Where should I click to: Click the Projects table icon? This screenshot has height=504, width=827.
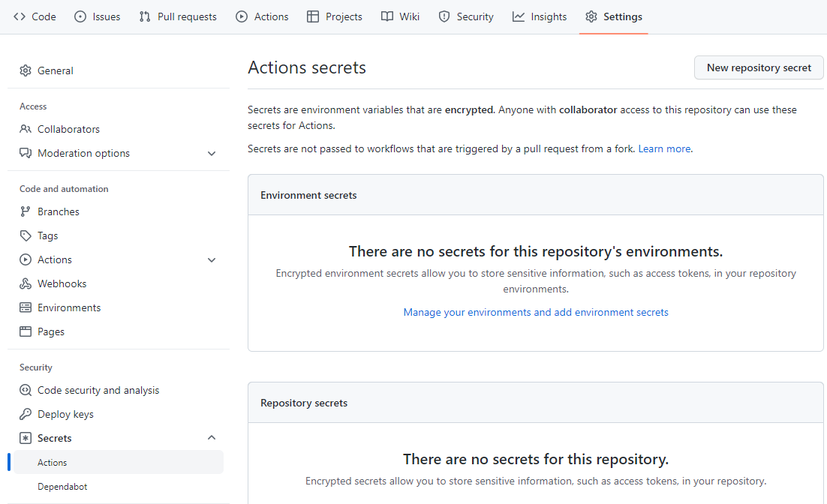313,16
